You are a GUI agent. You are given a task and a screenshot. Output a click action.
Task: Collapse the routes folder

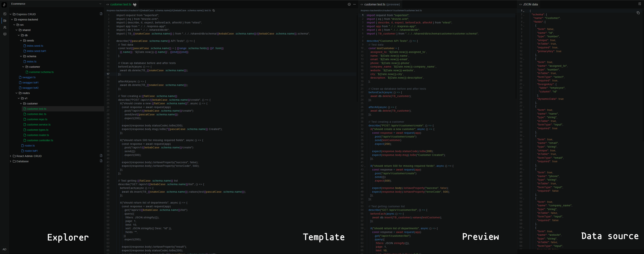16,93
